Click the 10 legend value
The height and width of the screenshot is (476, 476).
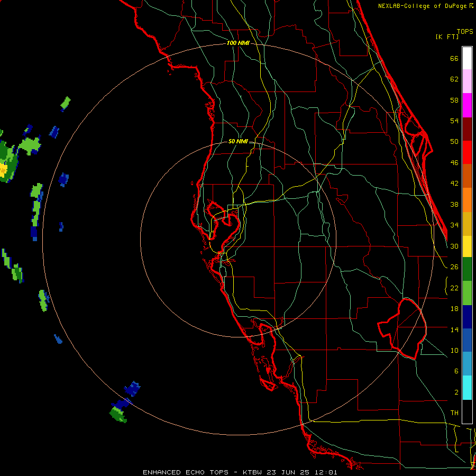tap(454, 350)
